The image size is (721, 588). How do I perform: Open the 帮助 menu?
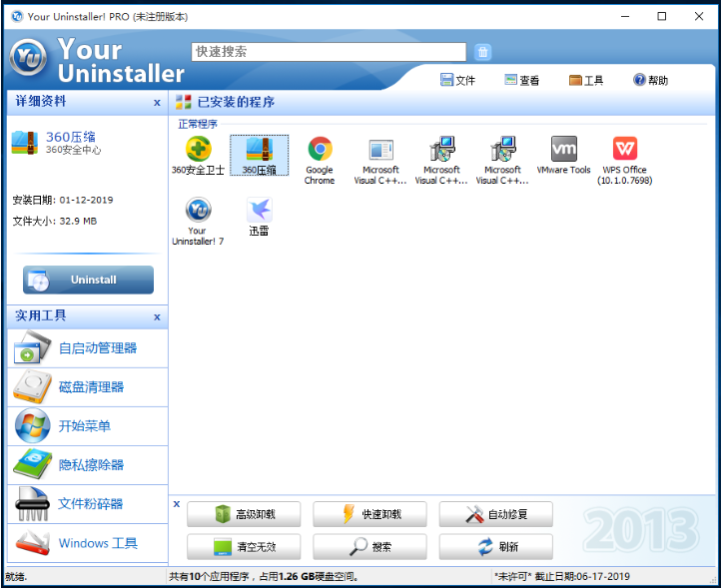[x=651, y=80]
